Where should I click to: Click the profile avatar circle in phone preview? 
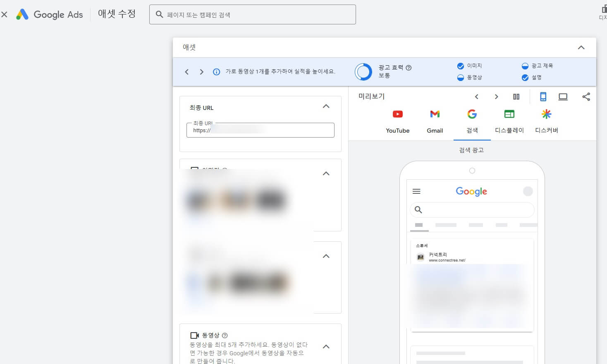point(528,191)
